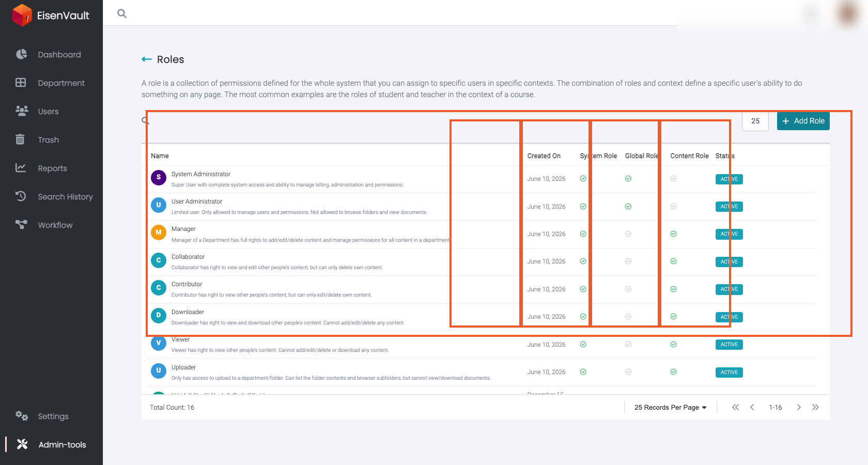This screenshot has width=868, height=465.
Task: Click the Admin-tools wrench icon
Action: tap(22, 444)
